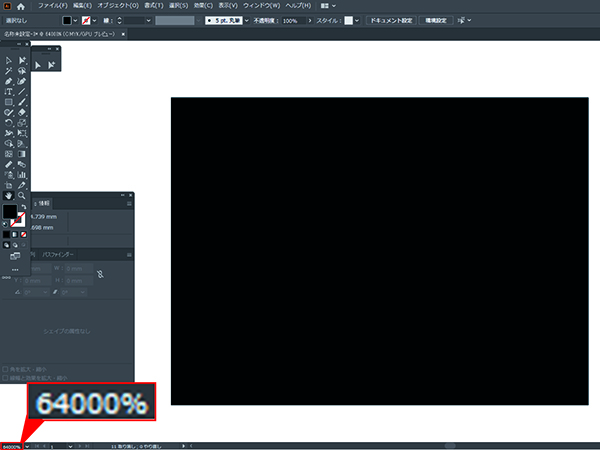Select the Free Transform tool
Image resolution: width=600 pixels, height=450 pixels.
coord(22,133)
